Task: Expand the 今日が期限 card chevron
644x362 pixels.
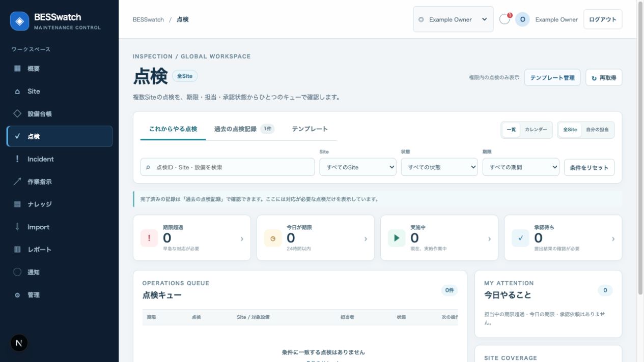Action: (x=366, y=238)
